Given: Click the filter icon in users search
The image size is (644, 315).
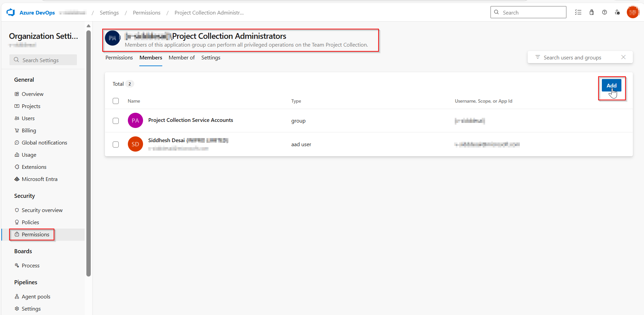Looking at the screenshot, I should [x=538, y=57].
